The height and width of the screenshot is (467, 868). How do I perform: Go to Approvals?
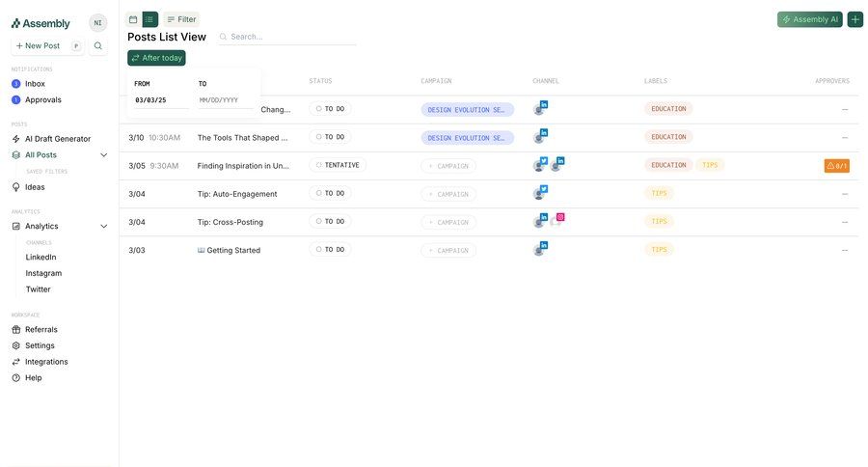point(42,99)
